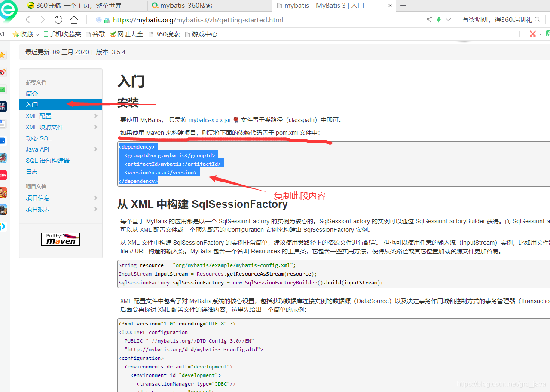Click the search magnifier icon

click(538, 20)
